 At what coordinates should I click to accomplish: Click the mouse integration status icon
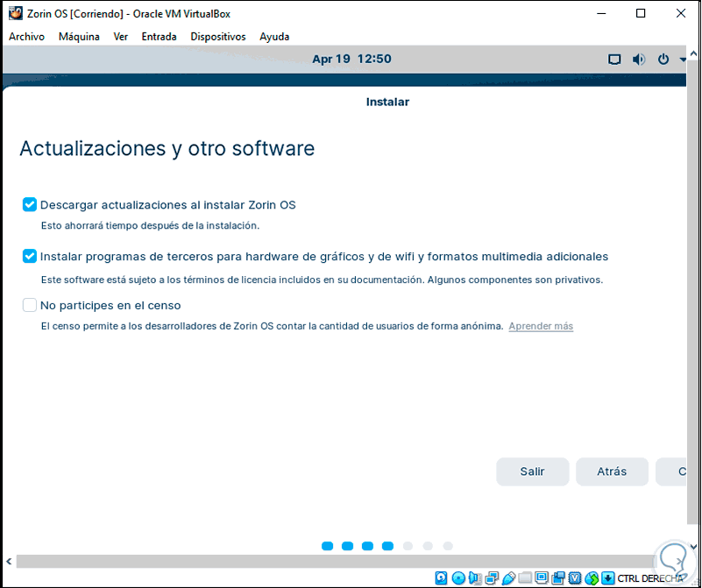(x=592, y=578)
